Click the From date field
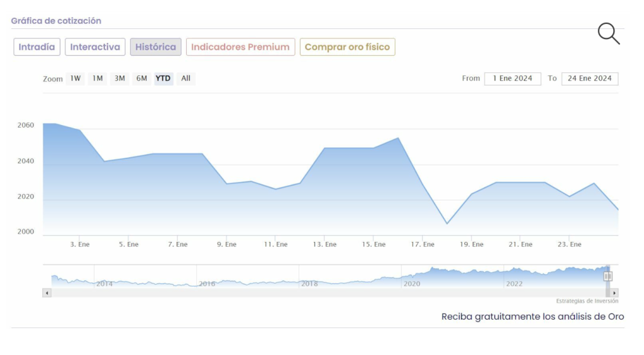 point(513,79)
